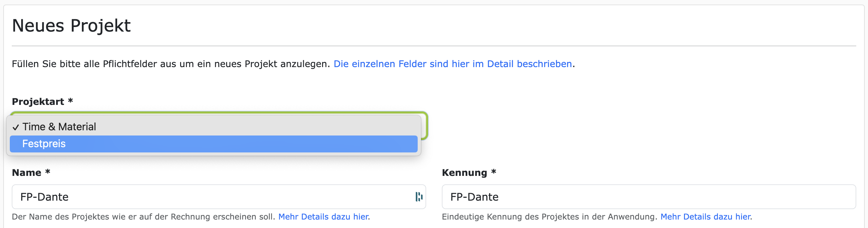Click the Name field label
This screenshot has width=868, height=228.
27,172
